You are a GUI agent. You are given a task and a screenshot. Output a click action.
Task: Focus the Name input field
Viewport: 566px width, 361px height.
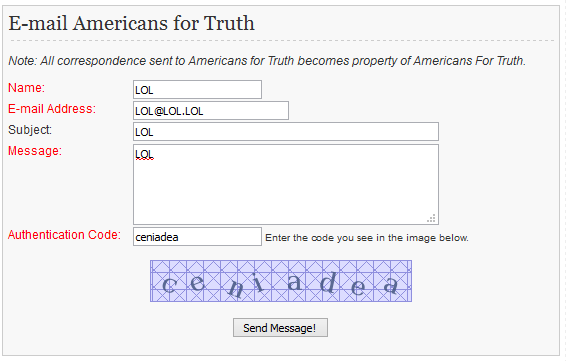click(x=197, y=90)
